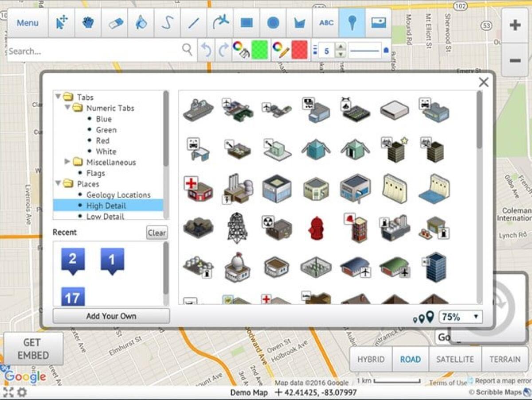This screenshot has height=400, width=532.
Task: Select the Eraser tool
Action: tap(114, 22)
